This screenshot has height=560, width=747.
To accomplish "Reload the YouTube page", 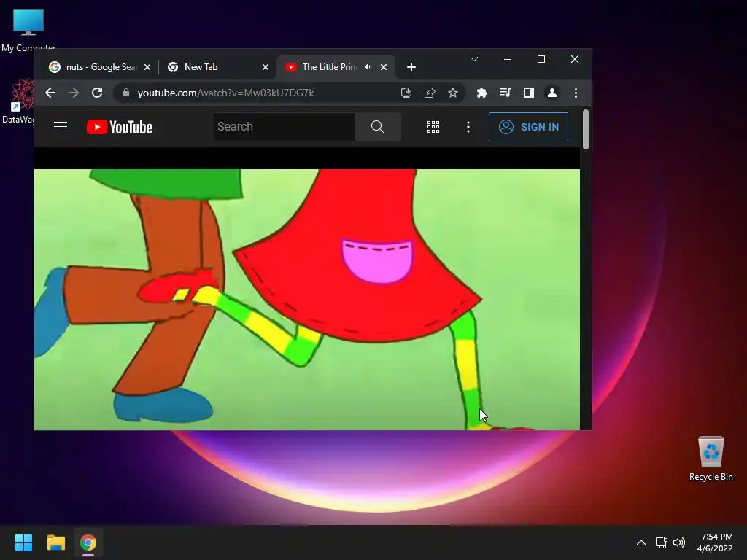I will pos(97,93).
